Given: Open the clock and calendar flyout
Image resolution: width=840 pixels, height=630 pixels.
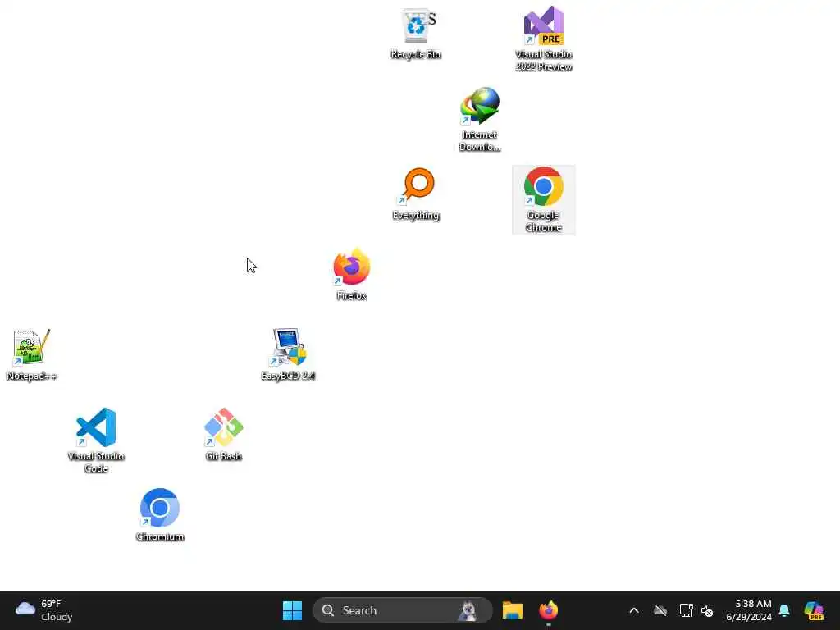Looking at the screenshot, I should [x=749, y=610].
